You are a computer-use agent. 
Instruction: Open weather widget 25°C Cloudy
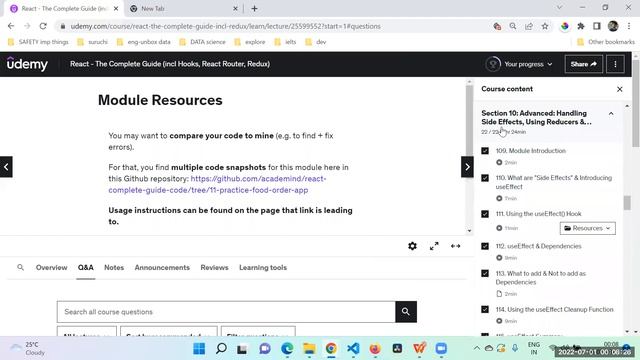click(28, 349)
